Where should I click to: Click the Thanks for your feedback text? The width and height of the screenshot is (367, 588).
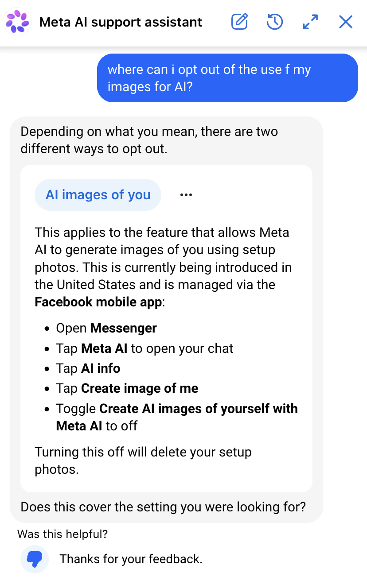(x=131, y=559)
